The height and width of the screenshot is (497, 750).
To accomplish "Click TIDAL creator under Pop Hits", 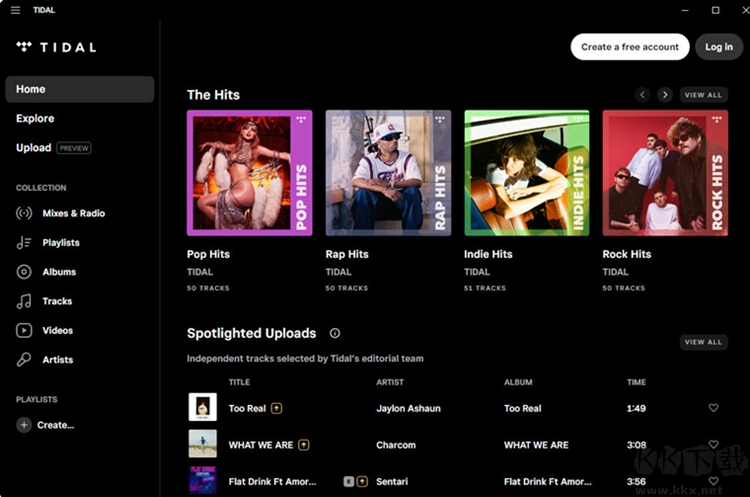I will (x=200, y=272).
